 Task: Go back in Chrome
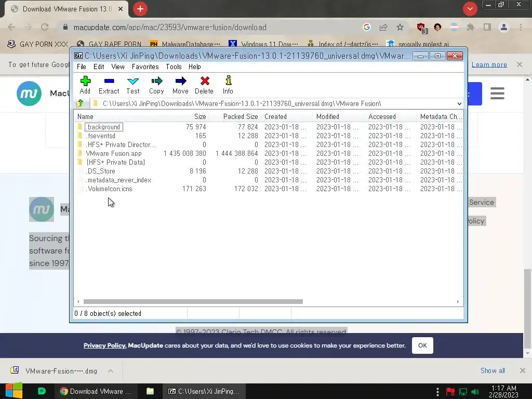click(11, 27)
